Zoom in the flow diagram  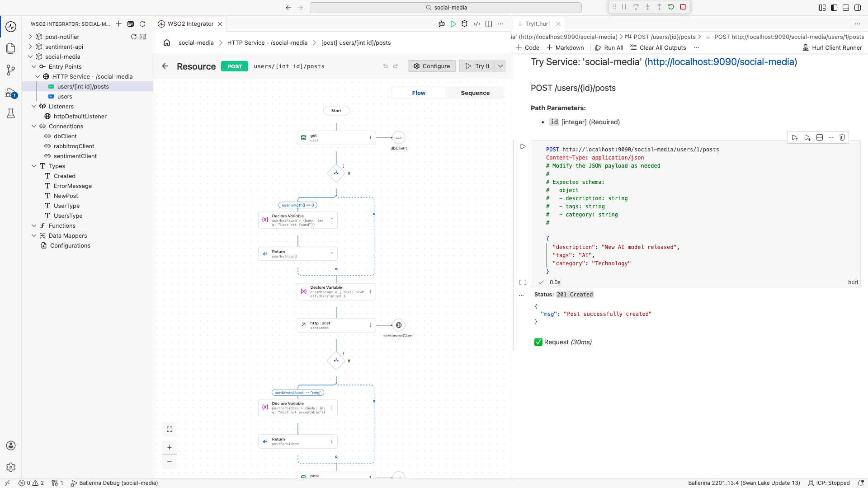tap(170, 447)
